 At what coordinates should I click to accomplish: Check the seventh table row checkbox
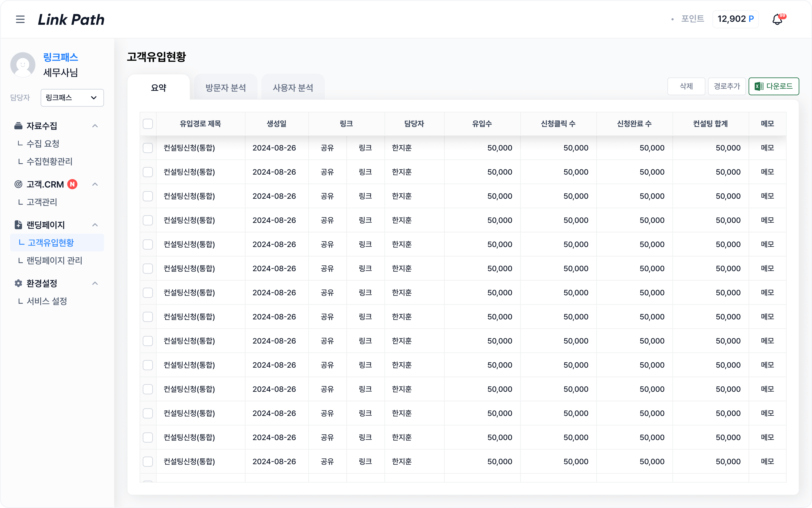click(148, 293)
